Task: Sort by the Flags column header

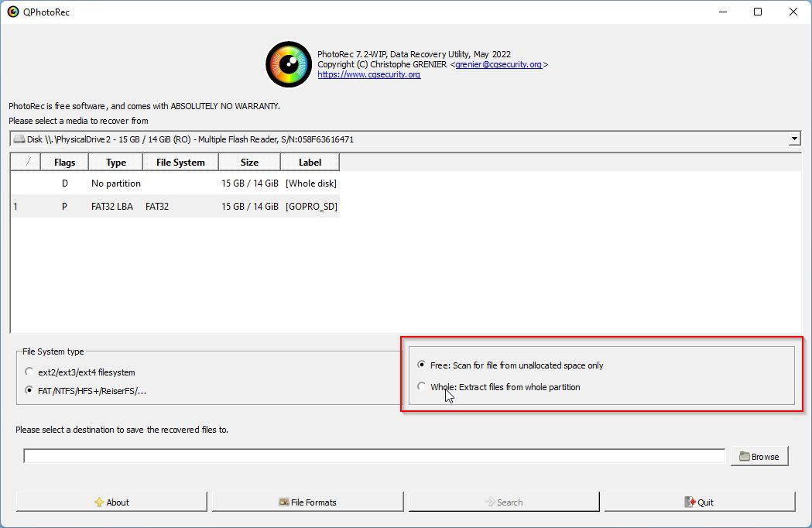Action: [x=64, y=162]
